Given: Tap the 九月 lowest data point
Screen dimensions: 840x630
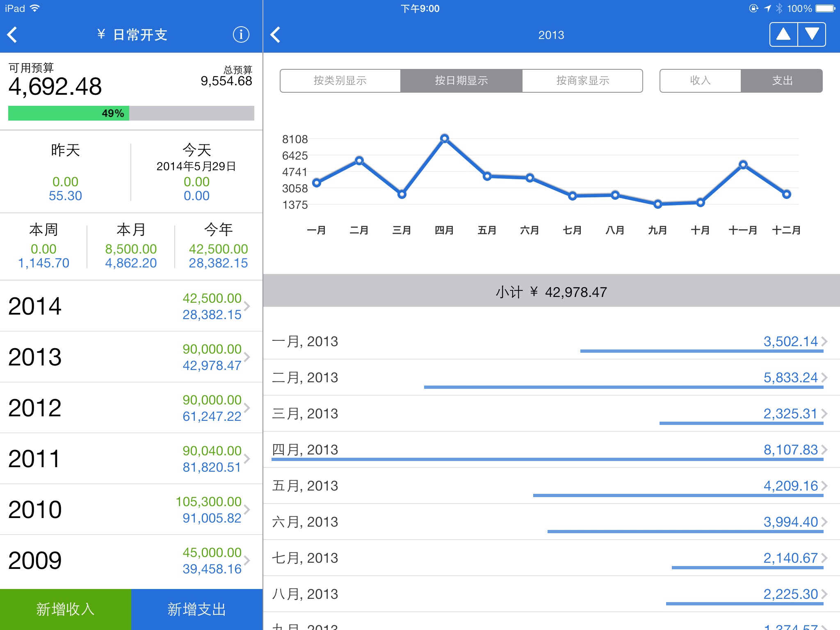Looking at the screenshot, I should pos(658,204).
